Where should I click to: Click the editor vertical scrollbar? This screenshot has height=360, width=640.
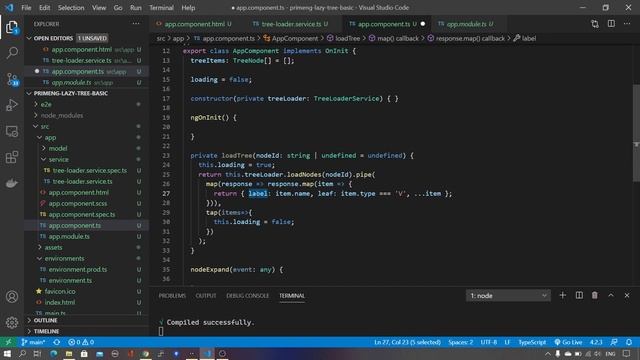pos(636,133)
